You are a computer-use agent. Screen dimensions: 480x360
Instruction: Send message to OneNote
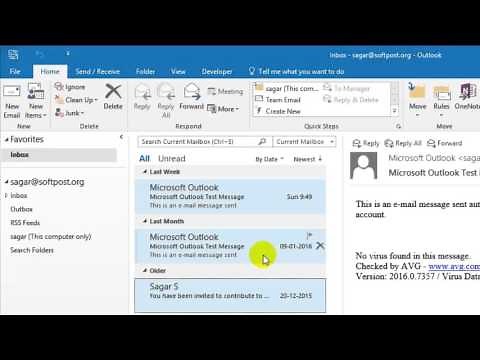click(x=467, y=97)
